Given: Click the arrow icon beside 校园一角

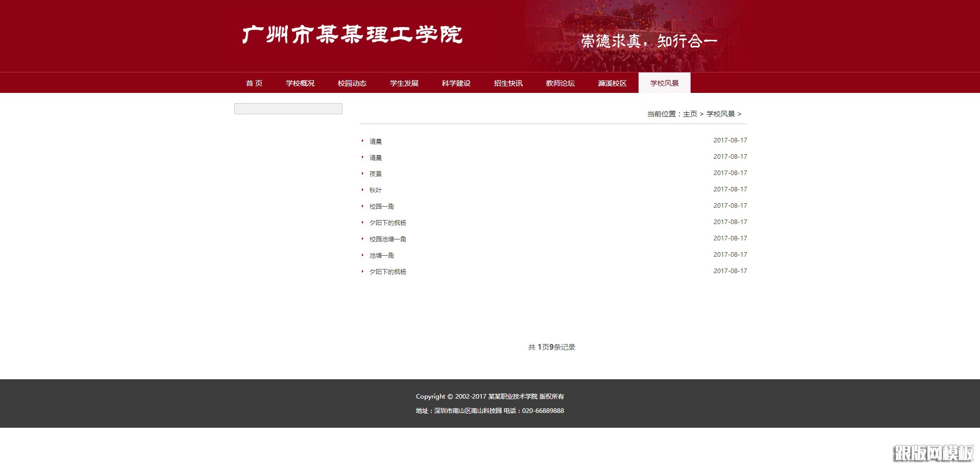Looking at the screenshot, I should point(363,206).
